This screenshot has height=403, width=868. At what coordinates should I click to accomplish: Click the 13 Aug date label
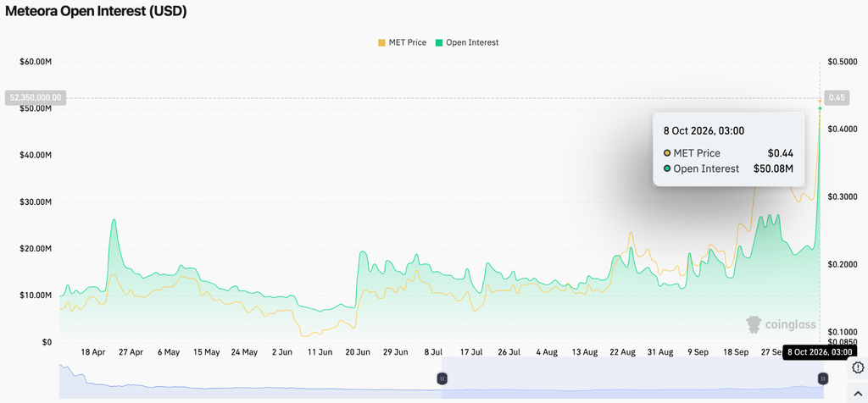[x=584, y=352]
